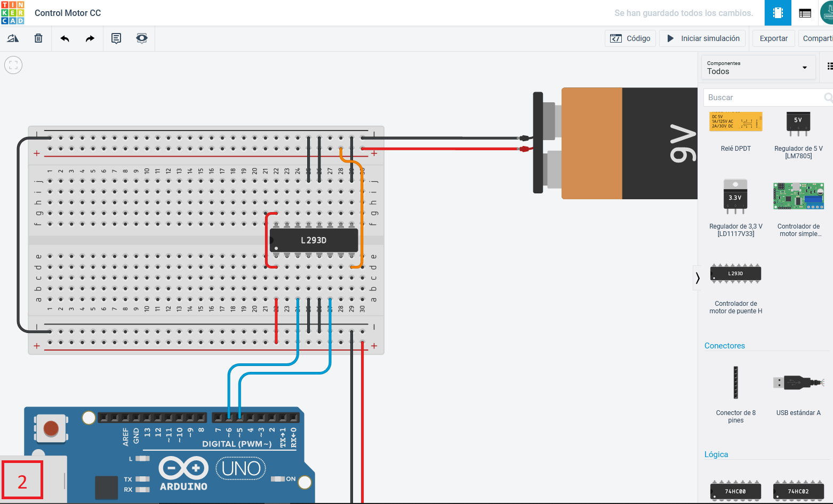This screenshot has width=833, height=504.
Task: Select the Regulador de 5 V LM7805
Action: tap(798, 135)
